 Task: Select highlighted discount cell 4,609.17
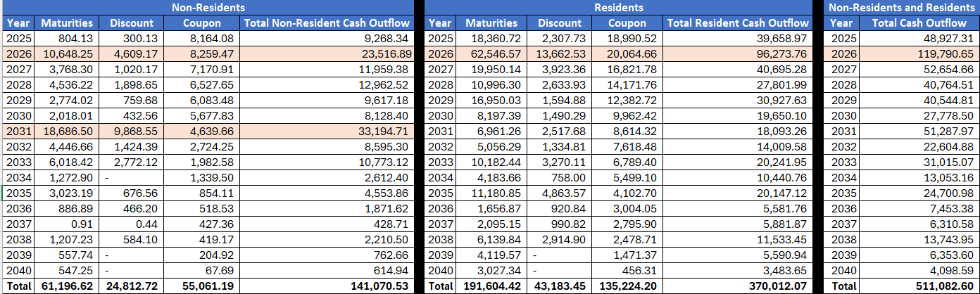click(x=131, y=53)
